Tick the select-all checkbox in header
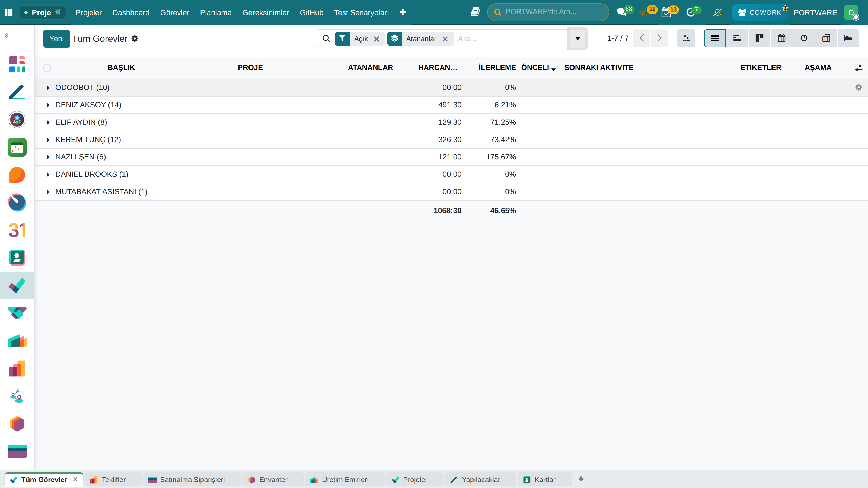The image size is (868, 488). pyautogui.click(x=47, y=68)
